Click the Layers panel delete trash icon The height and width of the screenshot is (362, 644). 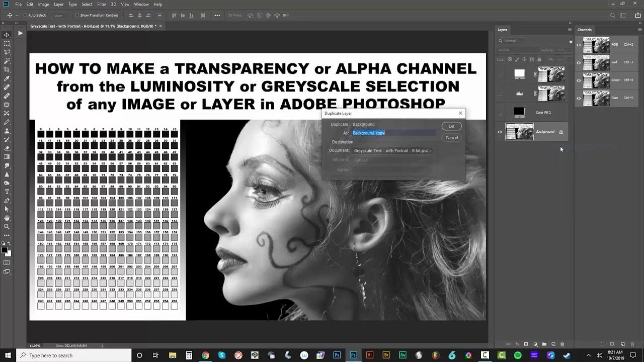[562, 344]
